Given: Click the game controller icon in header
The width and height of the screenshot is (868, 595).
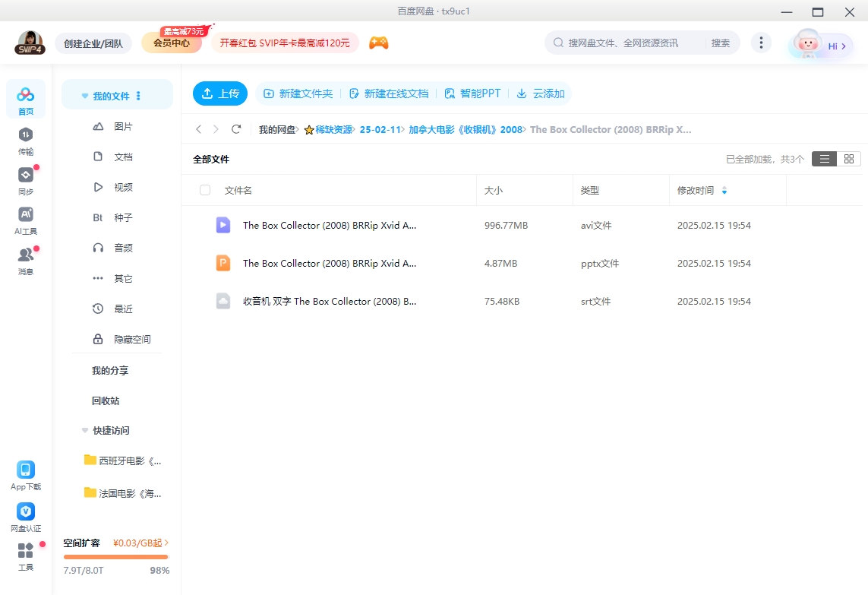Looking at the screenshot, I should click(x=378, y=43).
